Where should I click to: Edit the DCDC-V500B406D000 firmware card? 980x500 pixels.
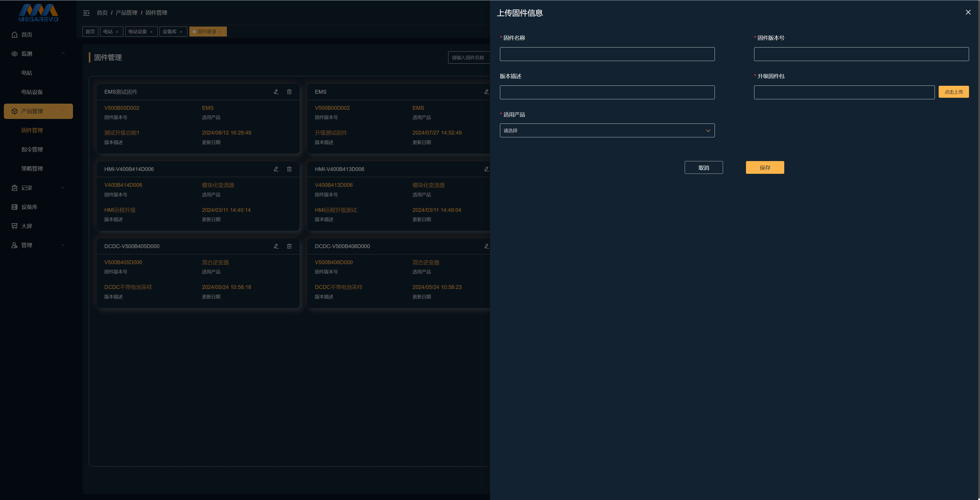tap(487, 246)
